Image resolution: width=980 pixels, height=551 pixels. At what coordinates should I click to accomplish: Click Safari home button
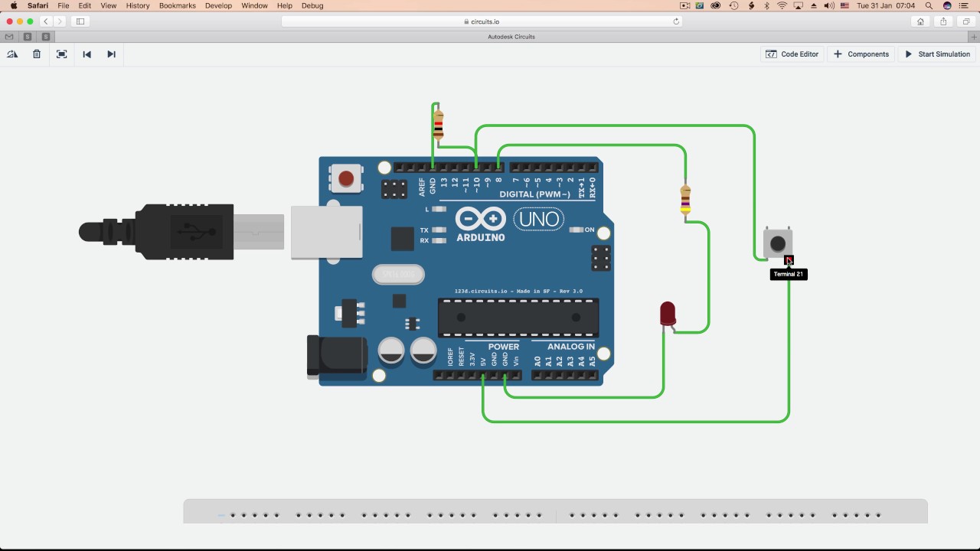pos(920,21)
